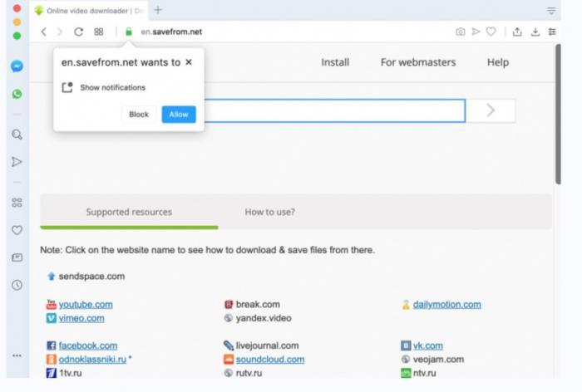Allow notifications from en.savefrom.net

tap(179, 115)
